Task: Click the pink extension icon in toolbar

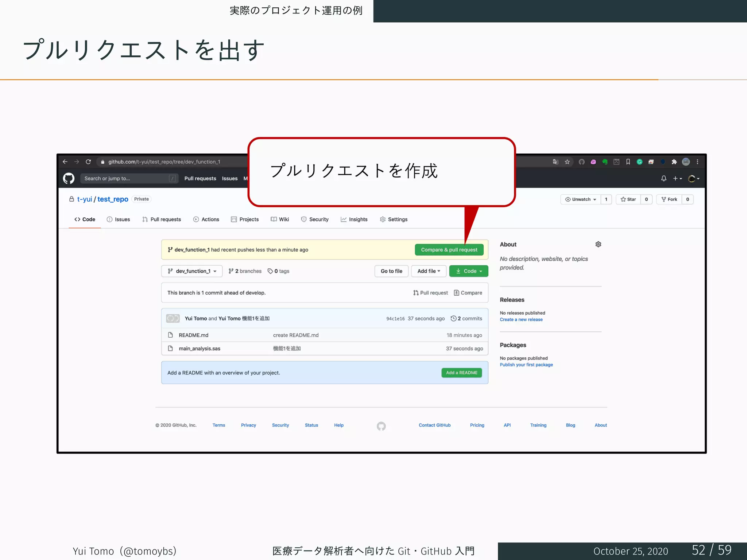Action: [593, 162]
